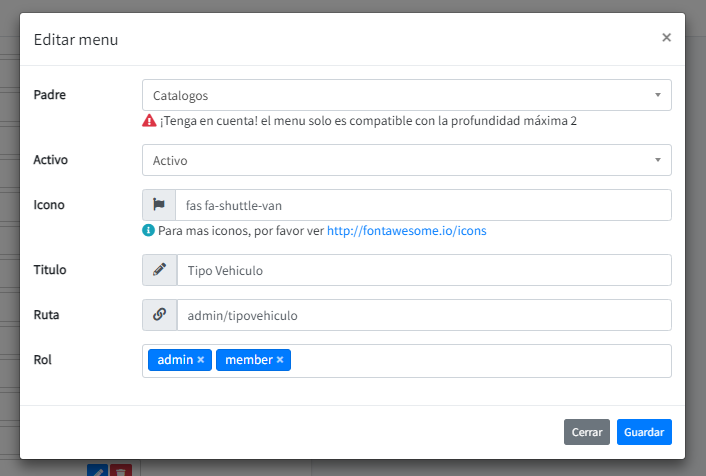Focus the Titulo field with Tipo Vehiculo
The height and width of the screenshot is (476, 706).
(x=422, y=270)
